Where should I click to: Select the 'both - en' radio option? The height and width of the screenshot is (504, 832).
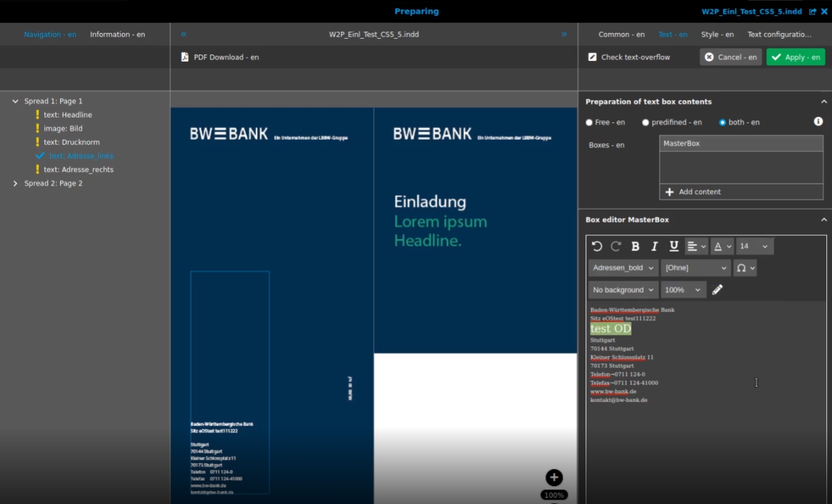pos(723,123)
